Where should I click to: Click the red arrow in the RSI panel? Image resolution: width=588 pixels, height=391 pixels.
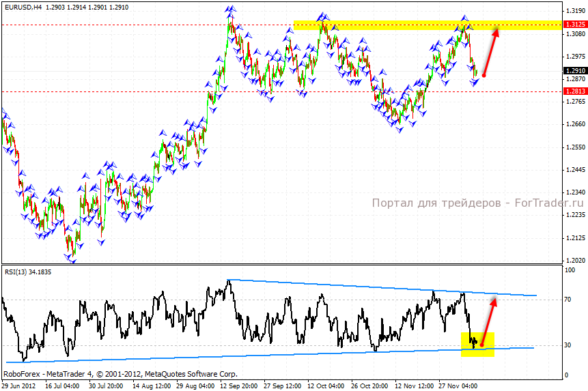(487, 321)
